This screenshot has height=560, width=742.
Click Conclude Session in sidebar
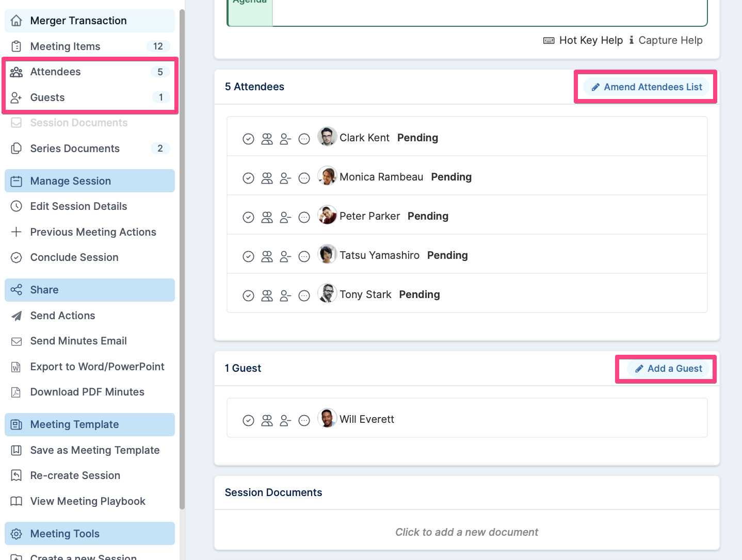(90, 257)
